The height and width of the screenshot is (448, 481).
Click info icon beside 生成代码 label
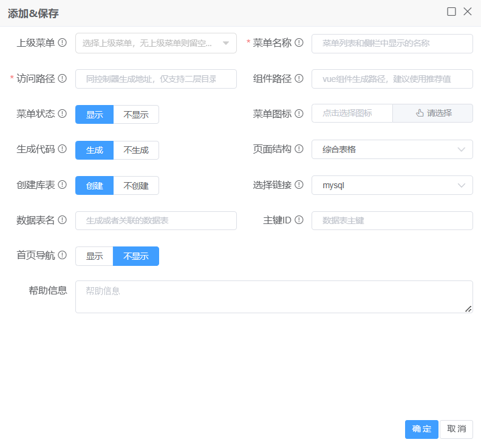pyautogui.click(x=62, y=149)
